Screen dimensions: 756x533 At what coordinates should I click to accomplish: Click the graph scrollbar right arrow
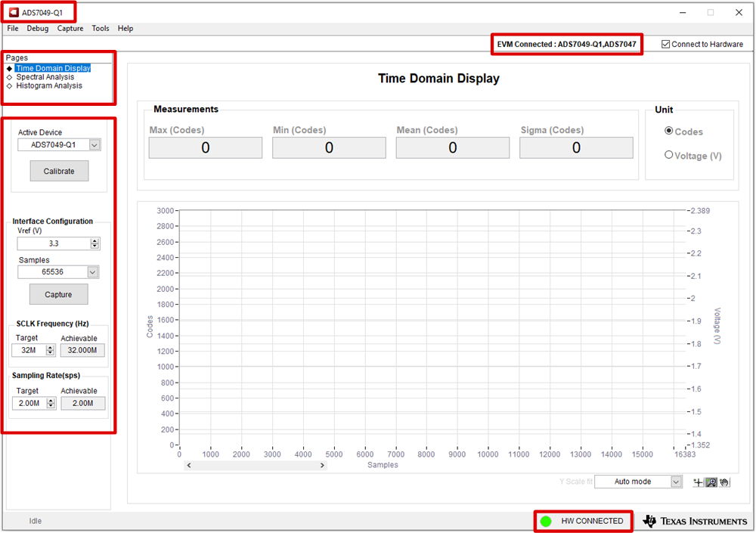pyautogui.click(x=322, y=466)
